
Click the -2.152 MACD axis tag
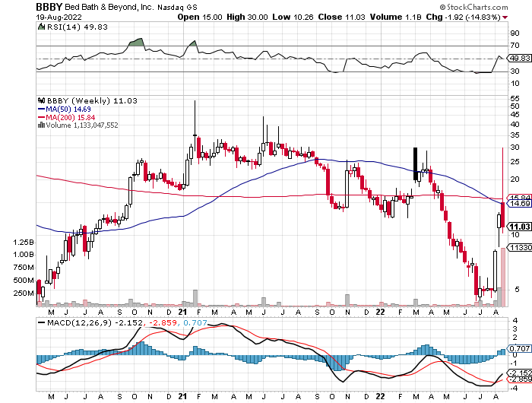pos(520,373)
